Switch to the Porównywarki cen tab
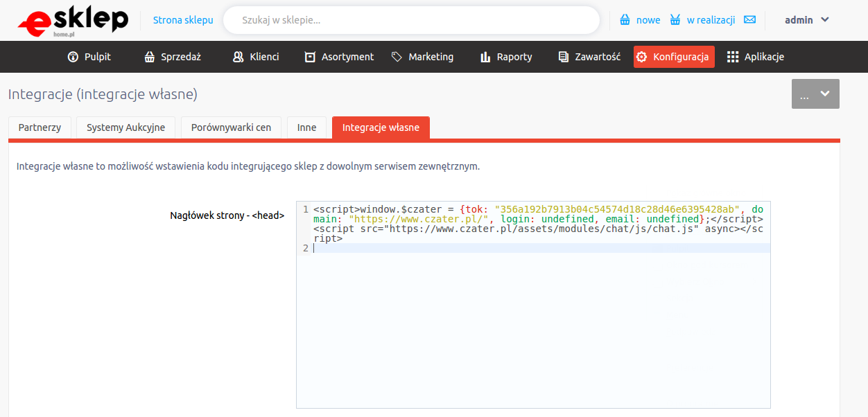The width and height of the screenshot is (868, 417). [231, 127]
